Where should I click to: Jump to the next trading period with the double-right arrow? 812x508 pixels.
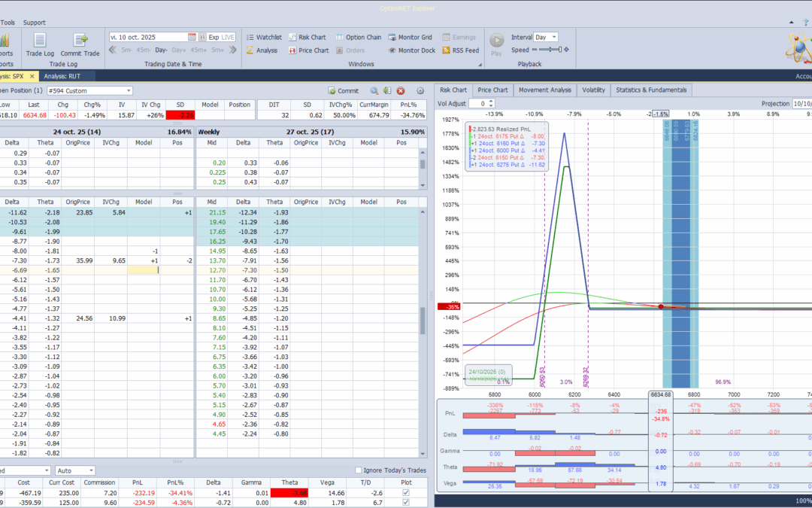232,50
